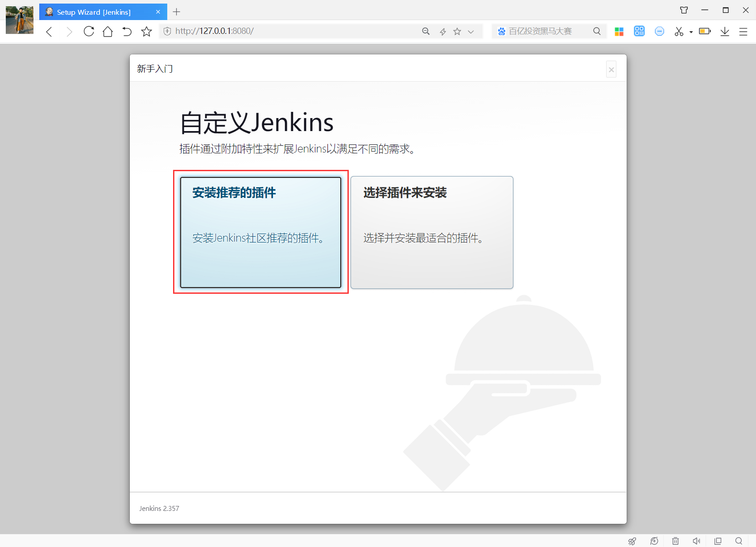Image resolution: width=756 pixels, height=547 pixels.
Task: Click the battery-shaped toolbar icon
Action: click(705, 31)
